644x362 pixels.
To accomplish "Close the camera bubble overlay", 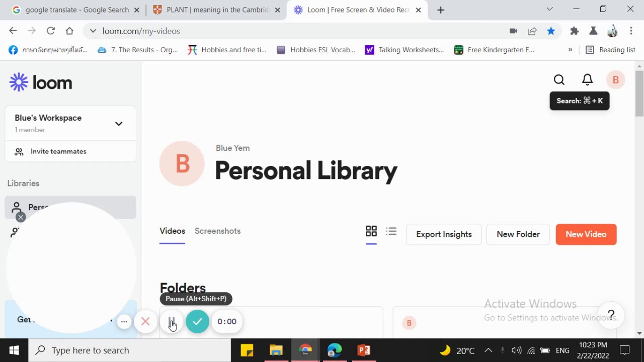I will (x=20, y=217).
